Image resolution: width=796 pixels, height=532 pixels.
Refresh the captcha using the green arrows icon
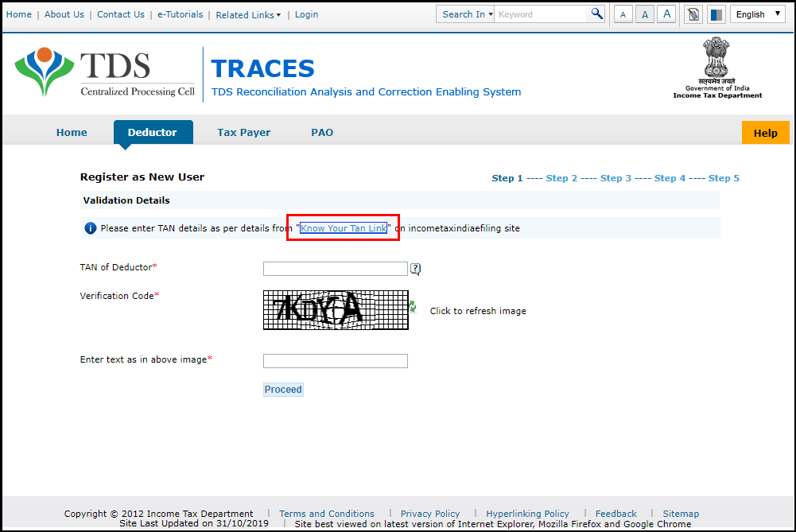tap(414, 306)
